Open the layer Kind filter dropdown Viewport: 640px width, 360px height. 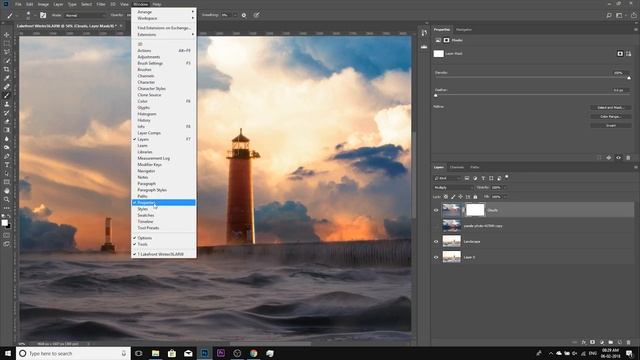pos(447,178)
